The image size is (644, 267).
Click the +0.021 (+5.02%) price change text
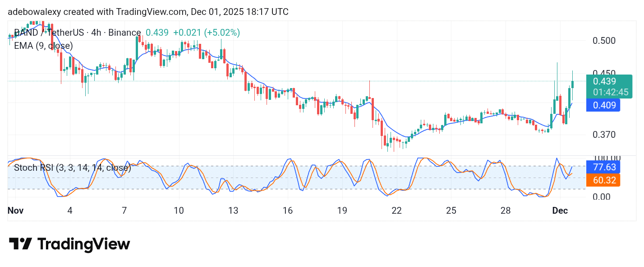point(207,33)
